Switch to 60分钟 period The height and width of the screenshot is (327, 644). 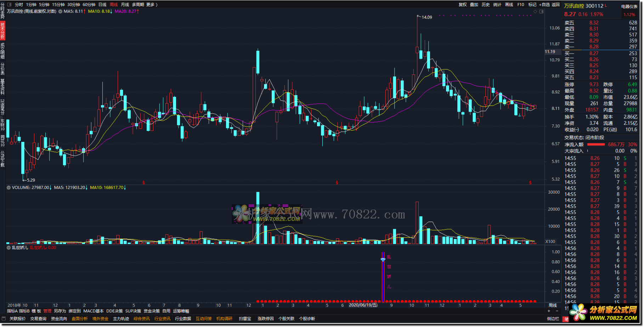coord(89,5)
